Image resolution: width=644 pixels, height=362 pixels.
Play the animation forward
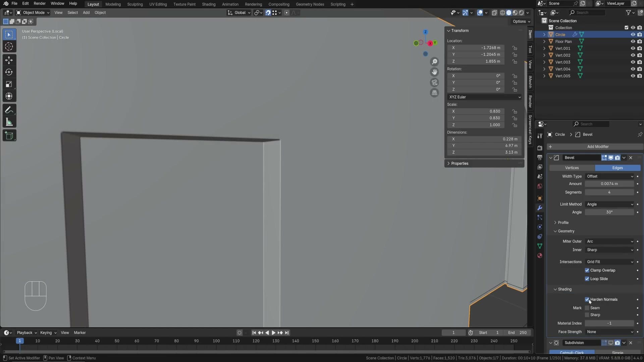(273, 333)
